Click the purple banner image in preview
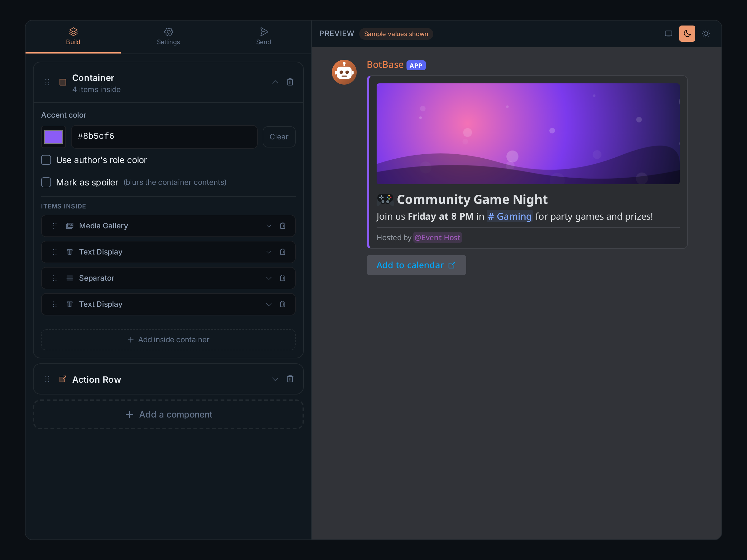Viewport: 747px width, 560px height. coord(528,134)
